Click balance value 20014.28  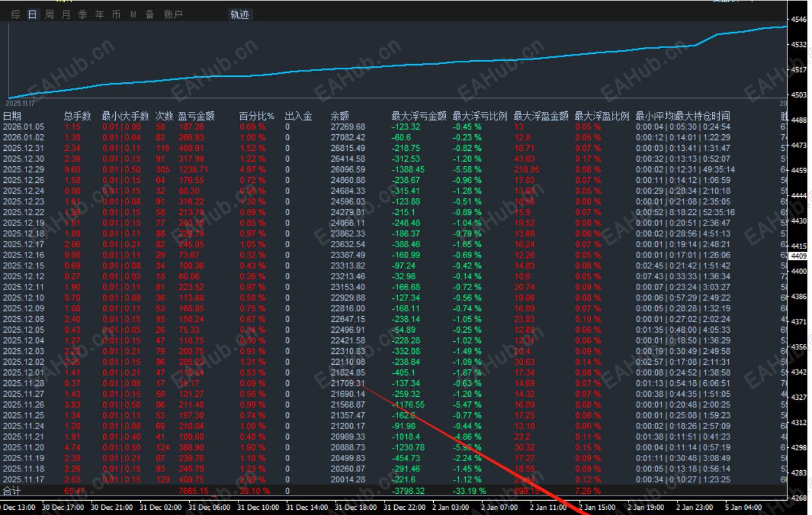[x=348, y=479]
